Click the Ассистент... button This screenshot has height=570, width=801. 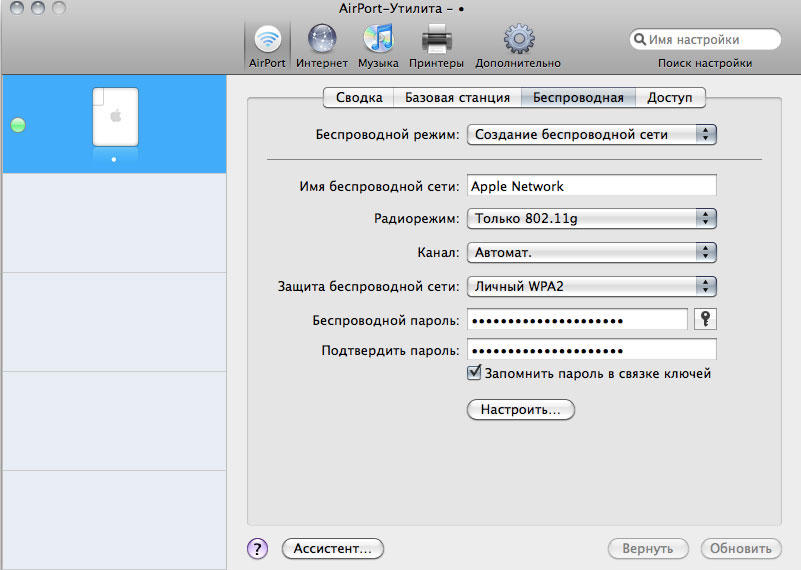pos(333,549)
